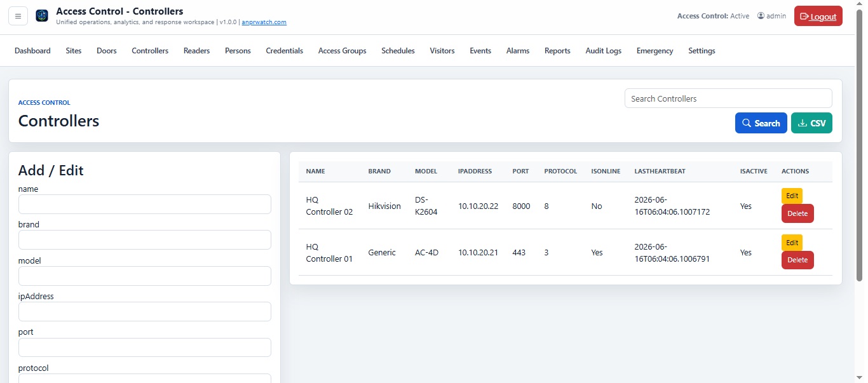This screenshot has height=383, width=868.
Task: Open the Doors section
Action: click(107, 51)
